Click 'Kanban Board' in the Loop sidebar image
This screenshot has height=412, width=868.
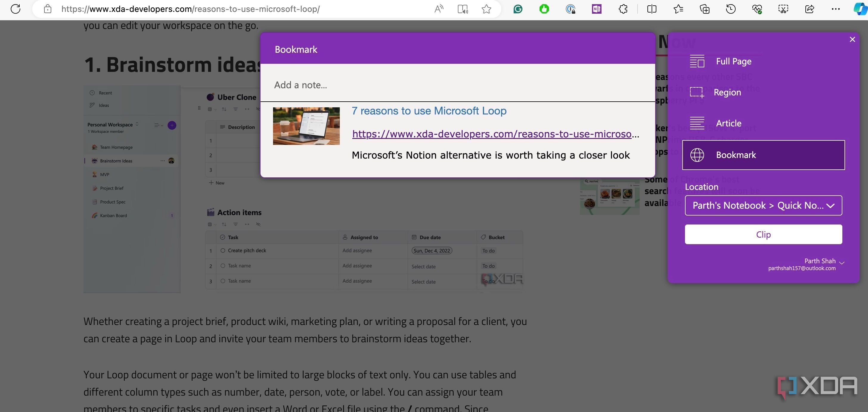click(113, 216)
